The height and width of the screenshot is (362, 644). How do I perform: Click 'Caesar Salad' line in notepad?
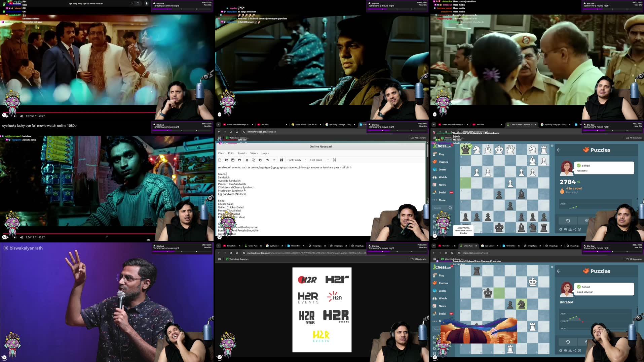(226, 204)
